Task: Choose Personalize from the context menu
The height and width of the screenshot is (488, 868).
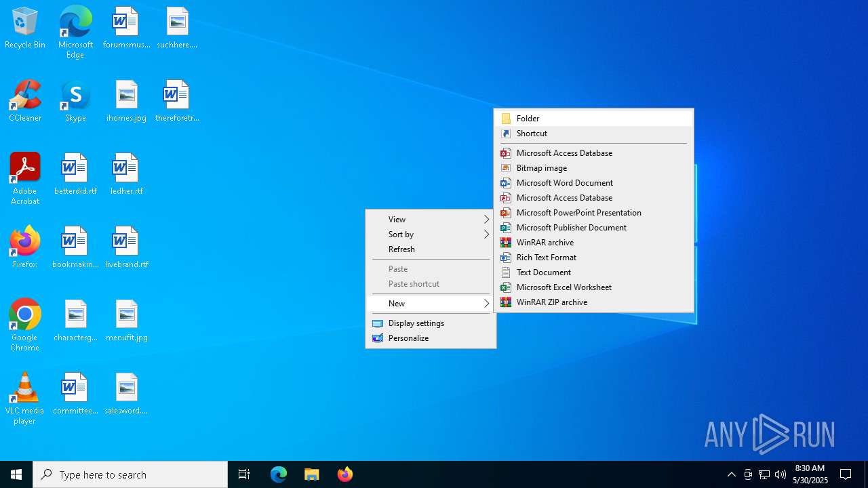Action: pyautogui.click(x=431, y=338)
